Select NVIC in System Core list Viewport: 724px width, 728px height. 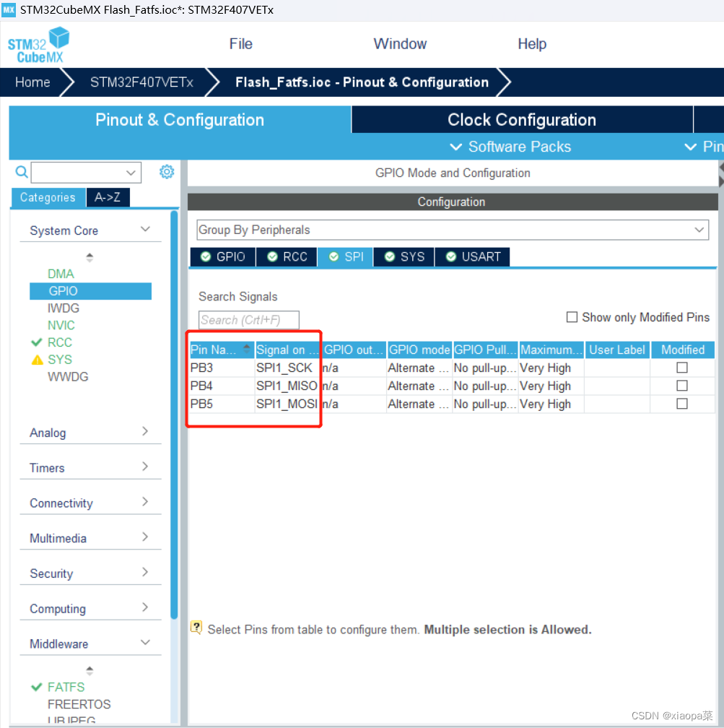point(61,326)
